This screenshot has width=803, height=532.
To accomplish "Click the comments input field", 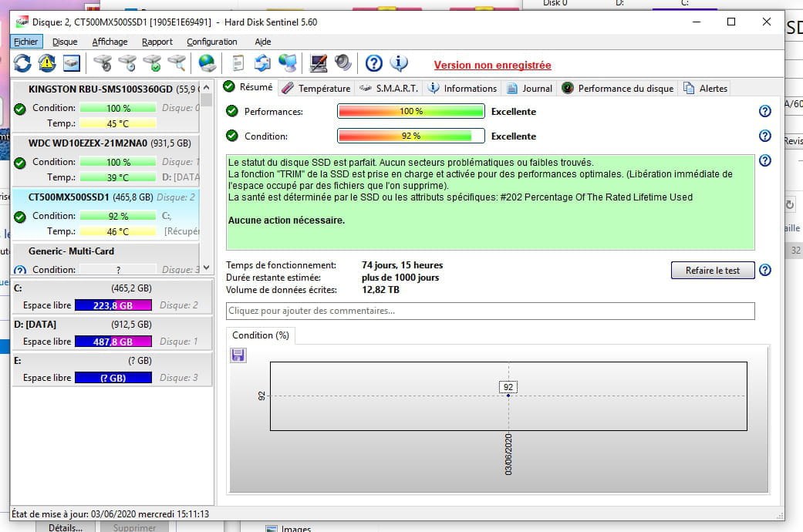I will (490, 311).
